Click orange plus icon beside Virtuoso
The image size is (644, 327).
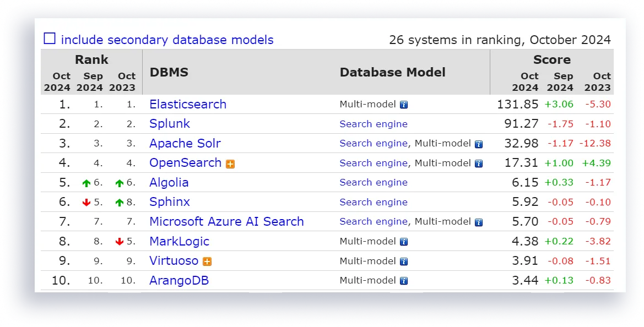(x=207, y=261)
